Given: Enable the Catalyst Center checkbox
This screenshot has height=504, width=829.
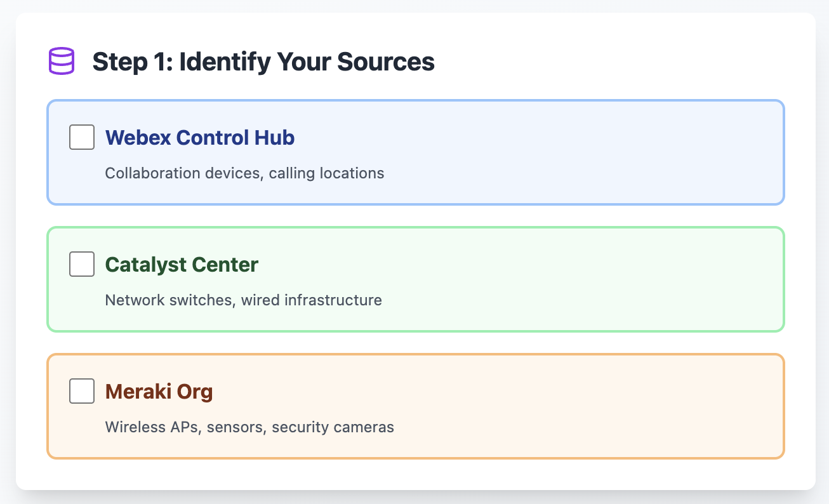Looking at the screenshot, I should coord(82,264).
